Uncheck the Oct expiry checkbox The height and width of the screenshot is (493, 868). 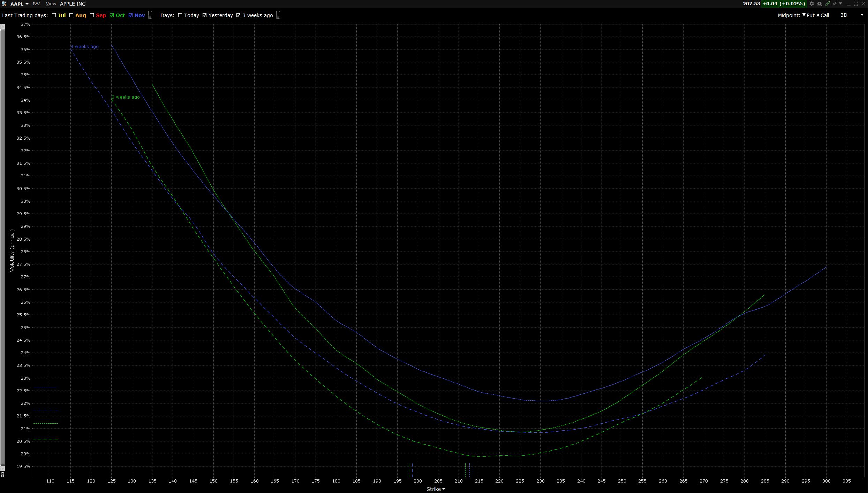112,15
